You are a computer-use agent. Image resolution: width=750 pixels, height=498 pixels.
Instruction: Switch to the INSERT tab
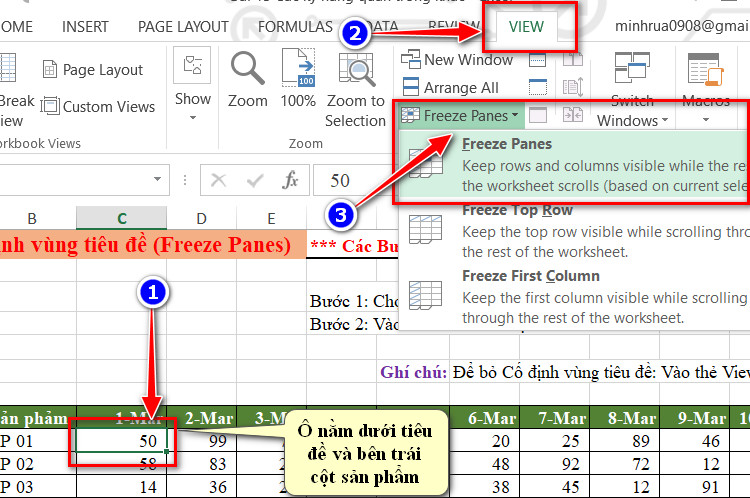click(85, 27)
